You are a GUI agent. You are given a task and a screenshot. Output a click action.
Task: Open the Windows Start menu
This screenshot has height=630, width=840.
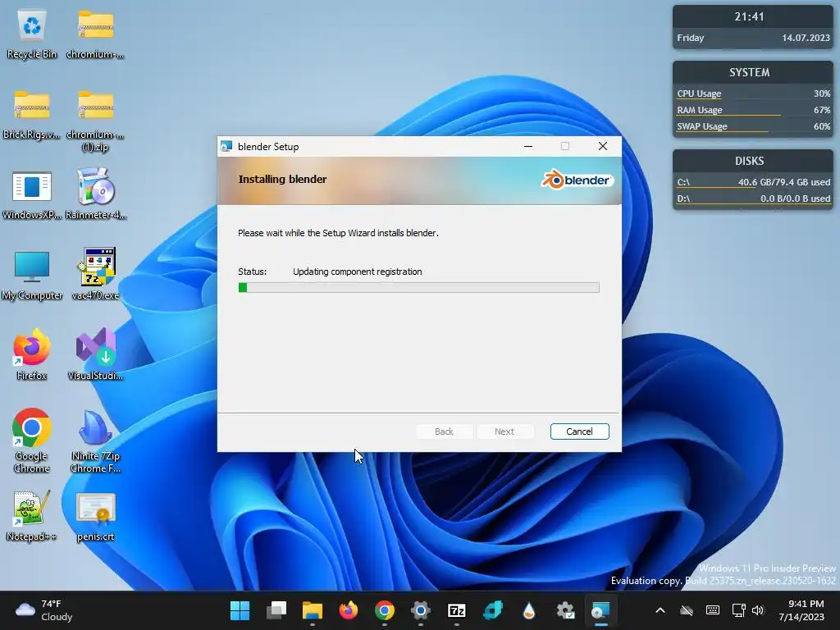tap(240, 610)
